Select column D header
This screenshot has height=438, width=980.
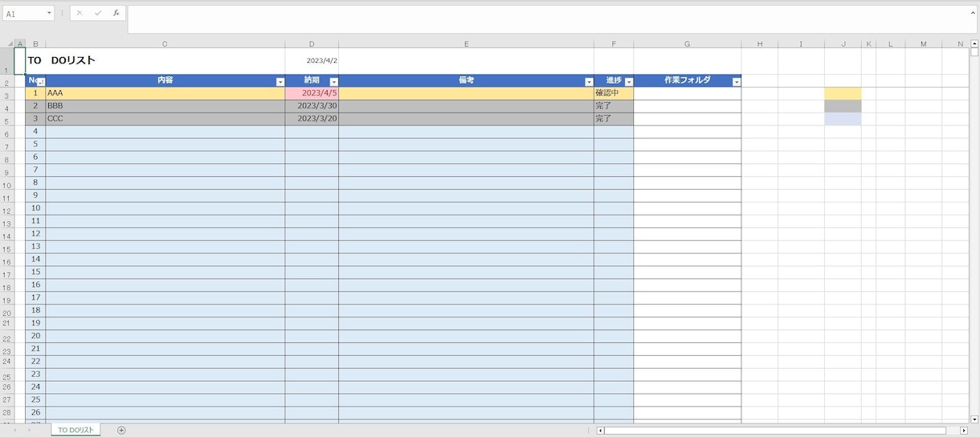312,43
